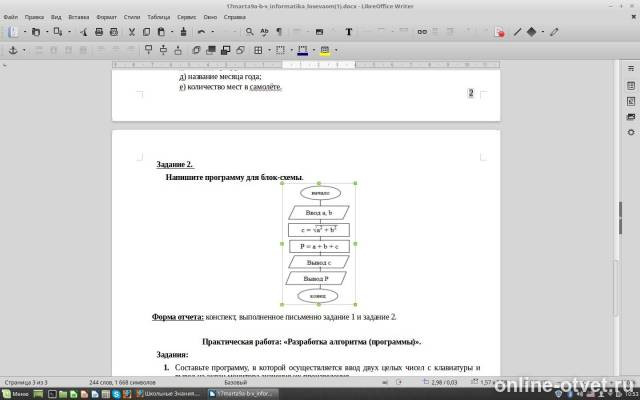This screenshot has width=640, height=400.
Task: Click the Undo arrow icon
Action: [x=201, y=32]
